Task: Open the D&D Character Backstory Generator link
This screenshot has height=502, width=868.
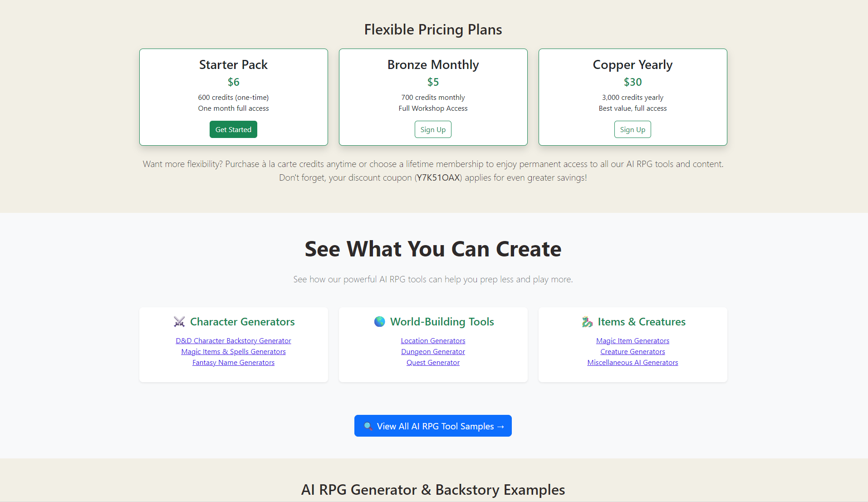Action: (x=233, y=341)
